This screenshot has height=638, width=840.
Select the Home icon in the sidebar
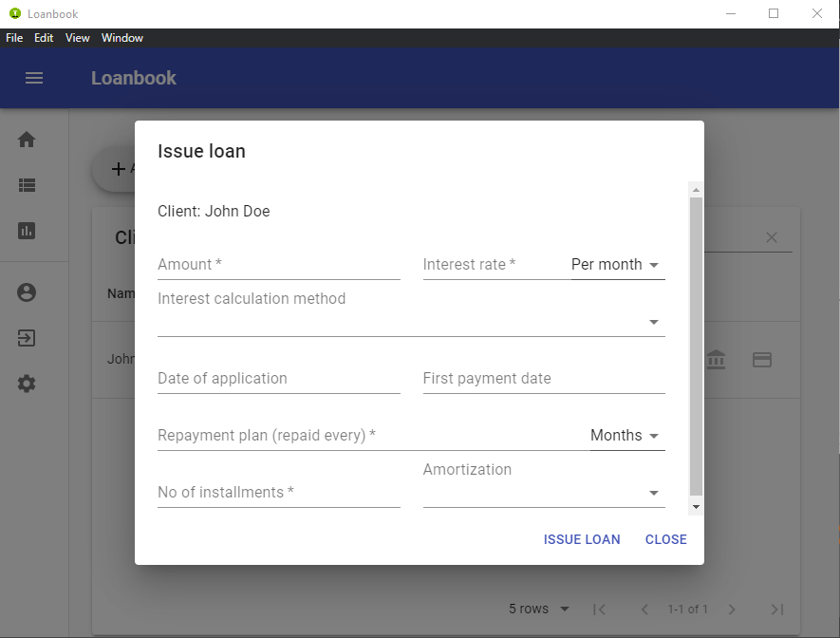26,139
